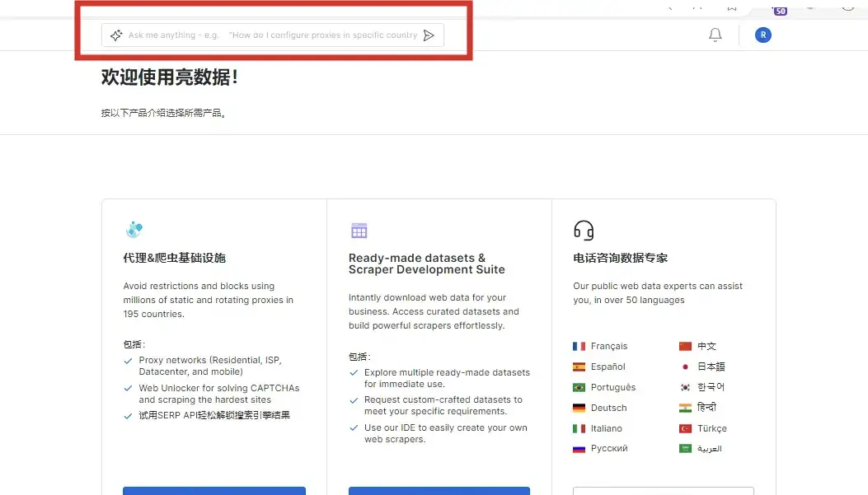Image resolution: width=868 pixels, height=495 pixels.
Task: Click the proxy infrastructure globe icon
Action: pyautogui.click(x=134, y=229)
